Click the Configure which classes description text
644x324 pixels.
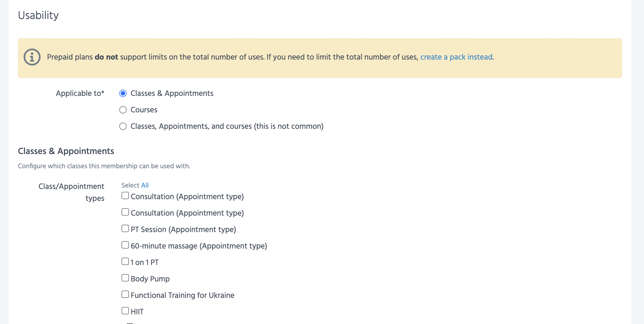[x=104, y=166]
